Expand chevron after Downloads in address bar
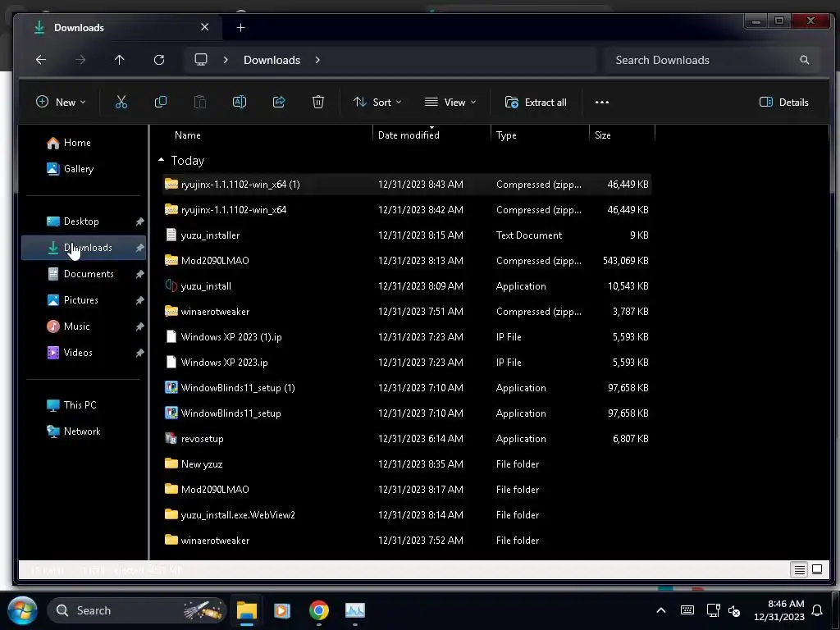The image size is (840, 630). 317,60
